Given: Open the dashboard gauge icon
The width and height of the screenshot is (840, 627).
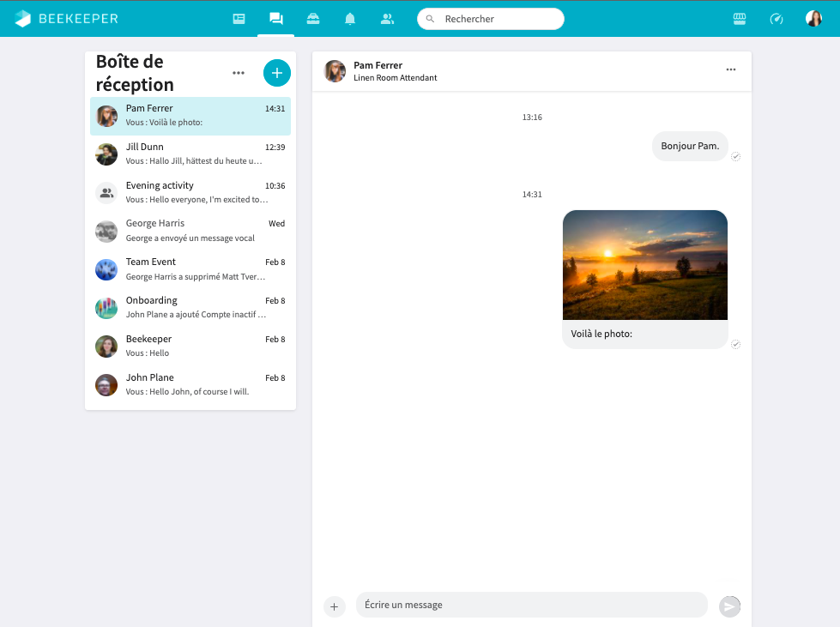Looking at the screenshot, I should click(777, 19).
